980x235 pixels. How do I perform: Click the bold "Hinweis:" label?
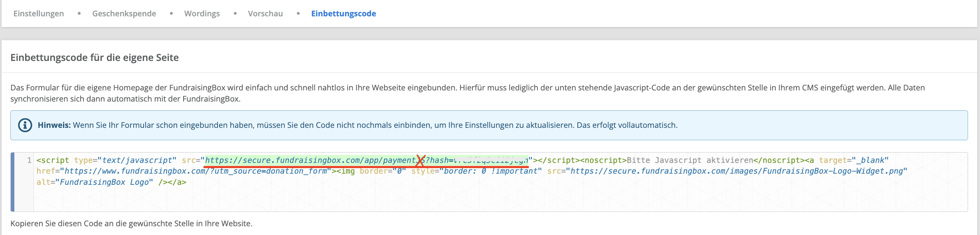point(54,125)
